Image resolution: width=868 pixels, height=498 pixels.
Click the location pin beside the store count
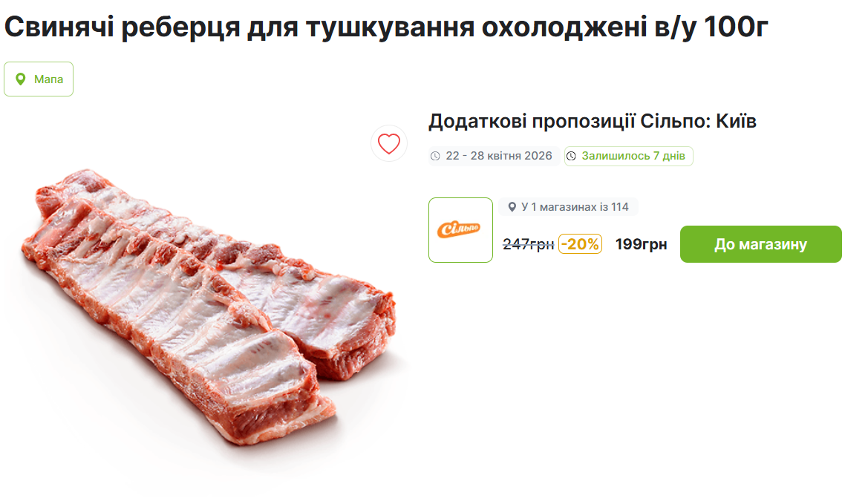tap(512, 207)
